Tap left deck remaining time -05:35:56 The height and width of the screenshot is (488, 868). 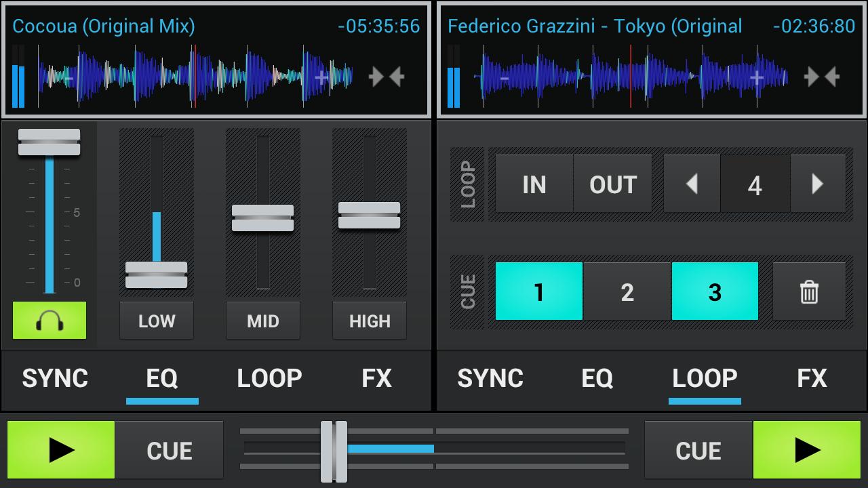pos(378,26)
